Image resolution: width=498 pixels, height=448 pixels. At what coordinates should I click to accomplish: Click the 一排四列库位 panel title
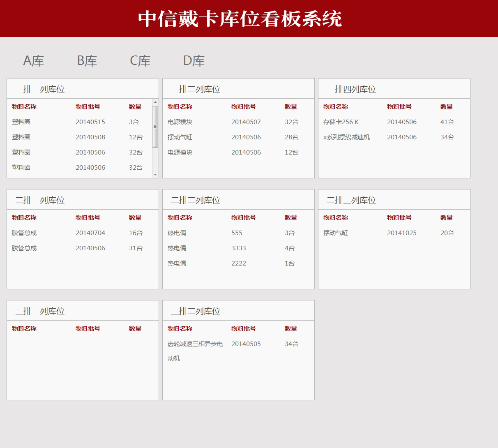[x=351, y=89]
